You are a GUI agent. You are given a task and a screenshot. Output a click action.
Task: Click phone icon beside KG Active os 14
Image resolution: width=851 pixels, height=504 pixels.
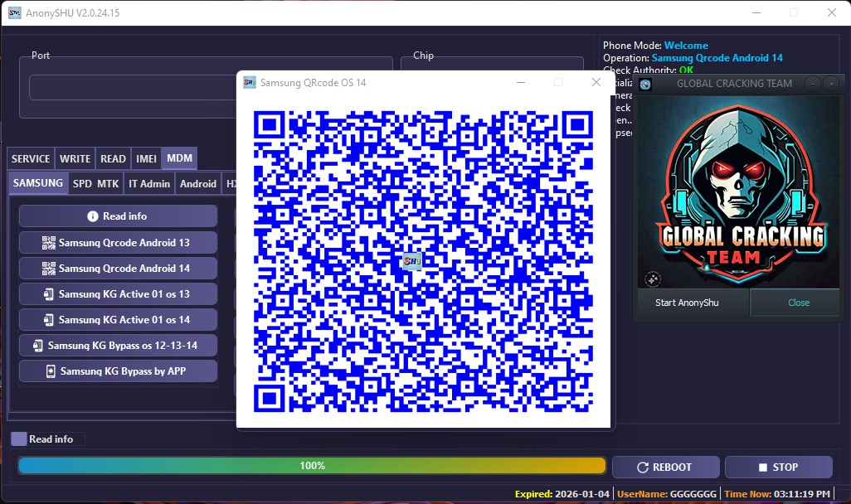pos(49,319)
